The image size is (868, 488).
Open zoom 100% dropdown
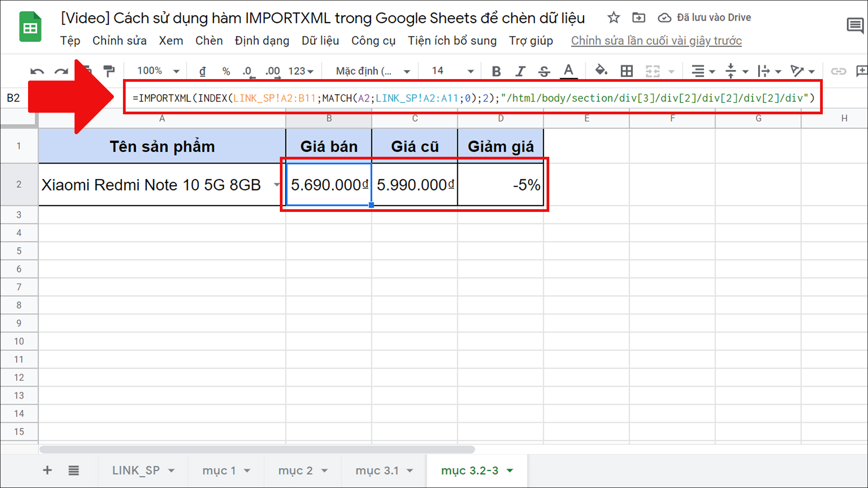tap(158, 71)
